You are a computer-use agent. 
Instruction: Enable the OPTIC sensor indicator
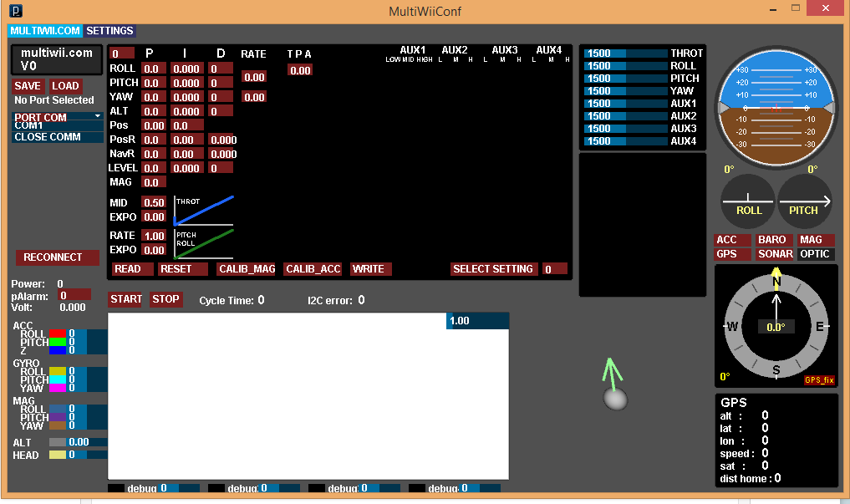tap(816, 253)
